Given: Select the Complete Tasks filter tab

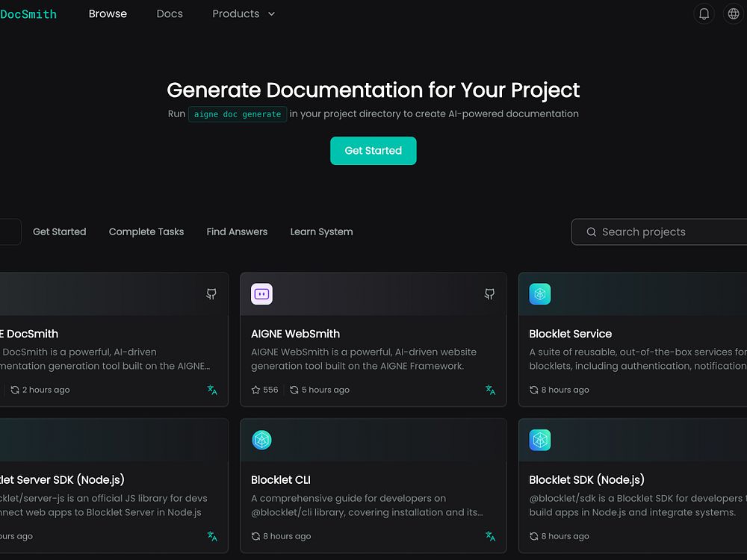Looking at the screenshot, I should click(x=146, y=232).
